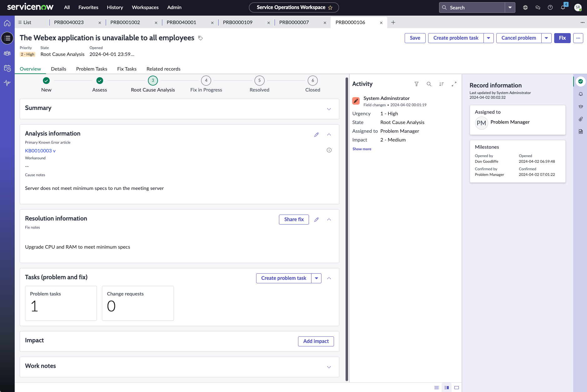
Task: Click the Save button
Action: tap(415, 38)
